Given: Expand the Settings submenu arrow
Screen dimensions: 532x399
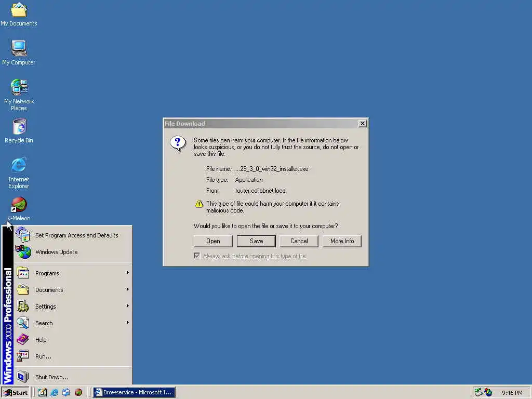Looking at the screenshot, I should pos(128,306).
